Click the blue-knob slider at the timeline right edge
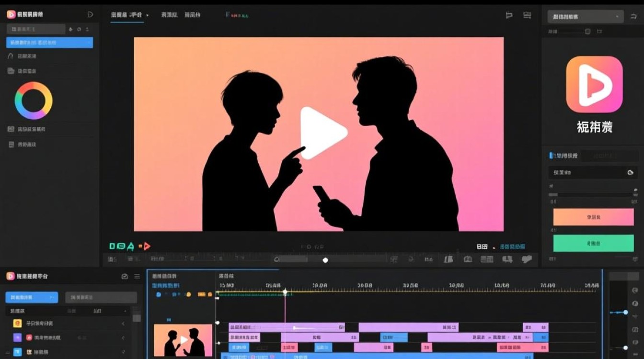The width and height of the screenshot is (644, 359). click(x=625, y=312)
